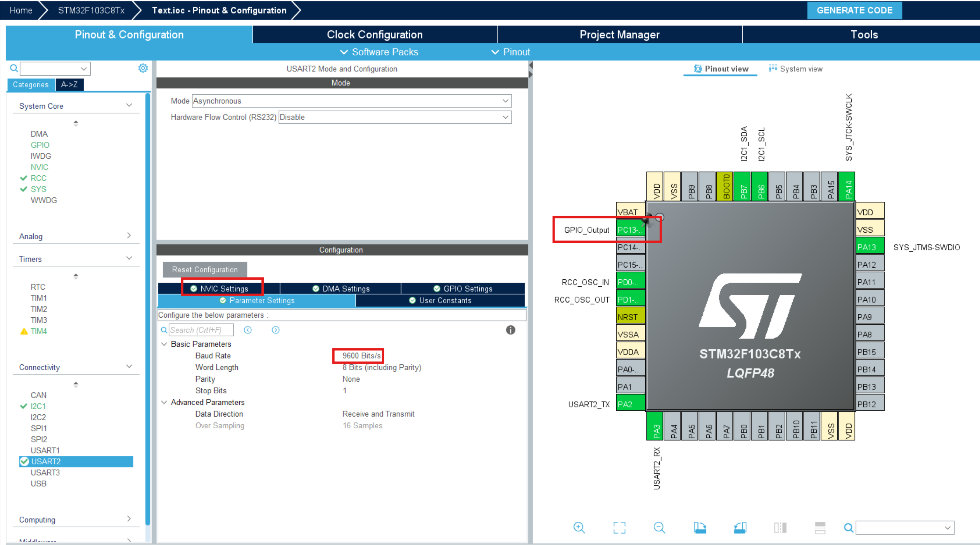Image resolution: width=980 pixels, height=545 pixels.
Task: Click the rotate pinout clockwise icon
Action: [700, 528]
